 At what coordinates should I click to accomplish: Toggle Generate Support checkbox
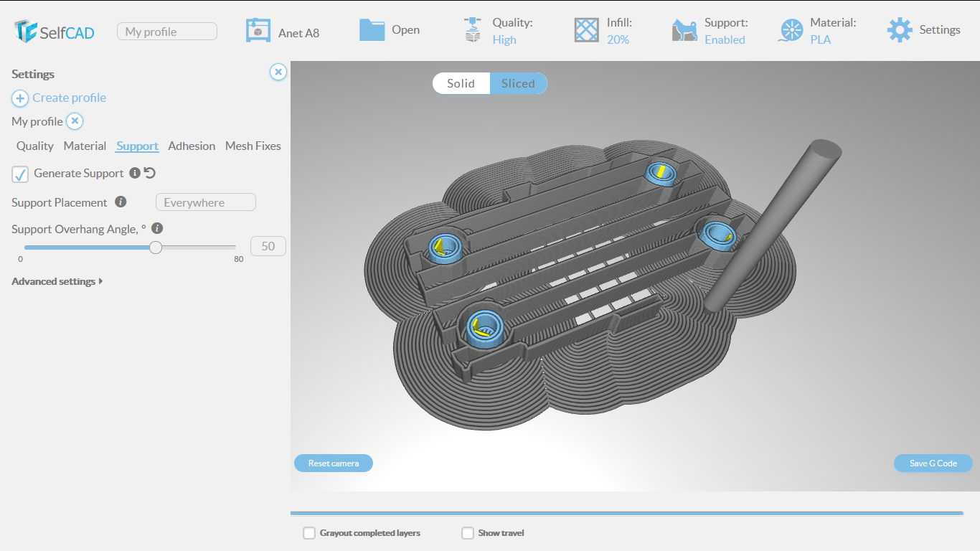20,174
